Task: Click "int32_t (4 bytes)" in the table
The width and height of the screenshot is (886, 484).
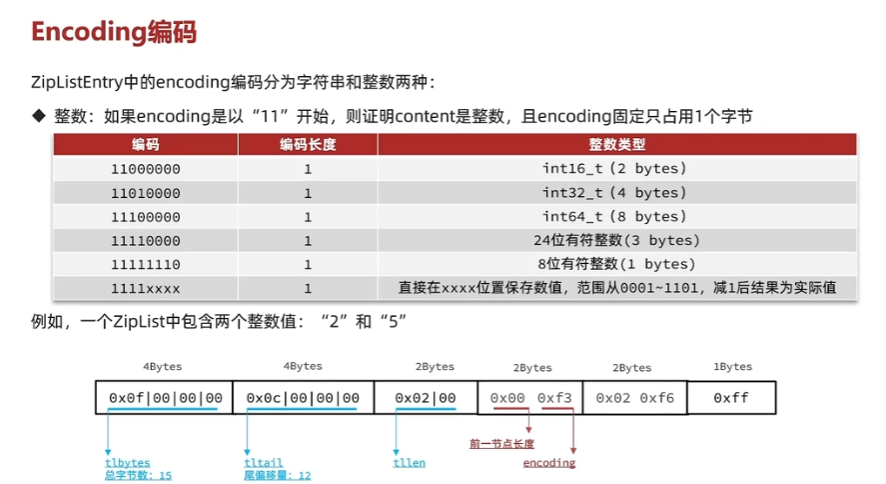Action: tap(615, 193)
